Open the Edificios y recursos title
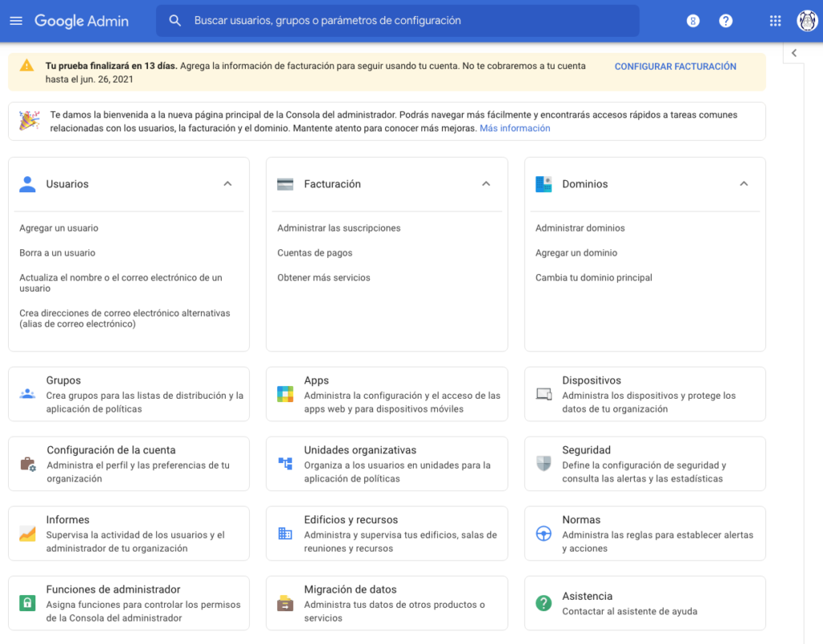823x644 pixels. coord(351,519)
